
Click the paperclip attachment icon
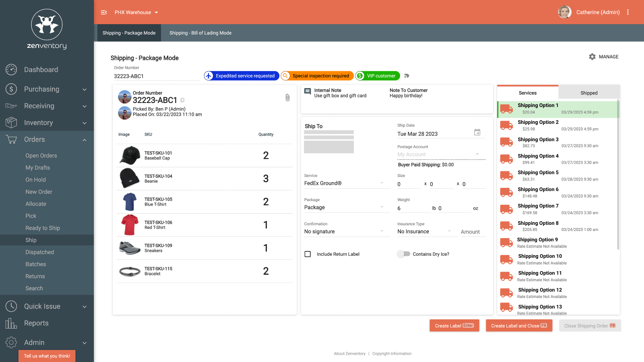tap(287, 98)
